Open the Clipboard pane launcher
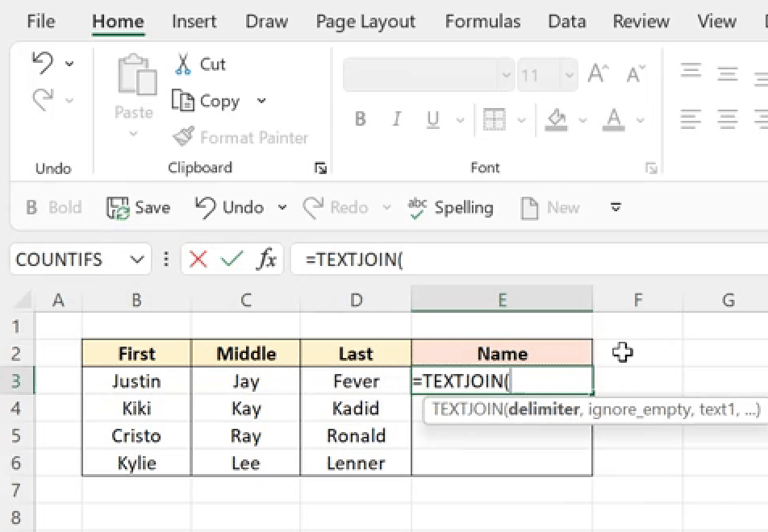The image size is (768, 532). pos(320,168)
